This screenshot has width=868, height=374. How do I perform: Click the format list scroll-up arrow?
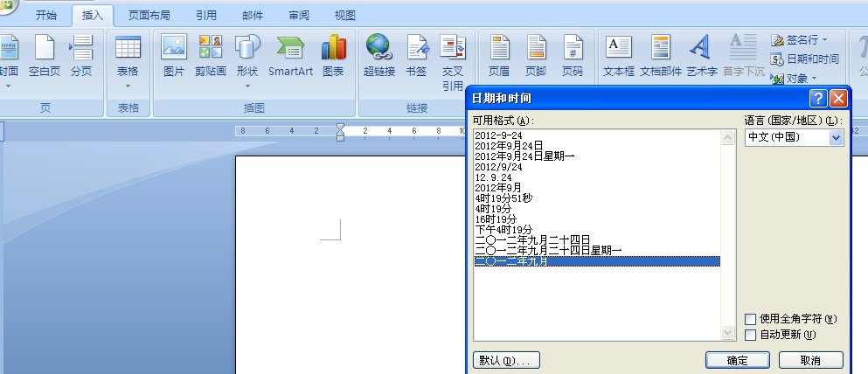point(728,138)
